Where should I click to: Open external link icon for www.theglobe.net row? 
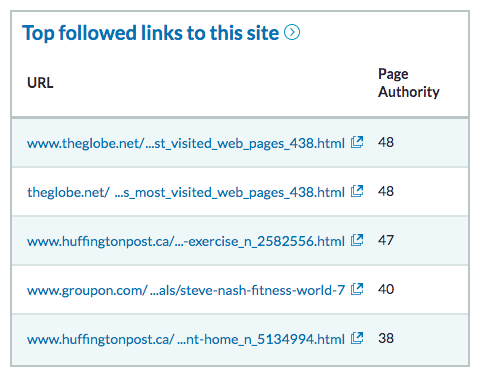pyautogui.click(x=357, y=142)
